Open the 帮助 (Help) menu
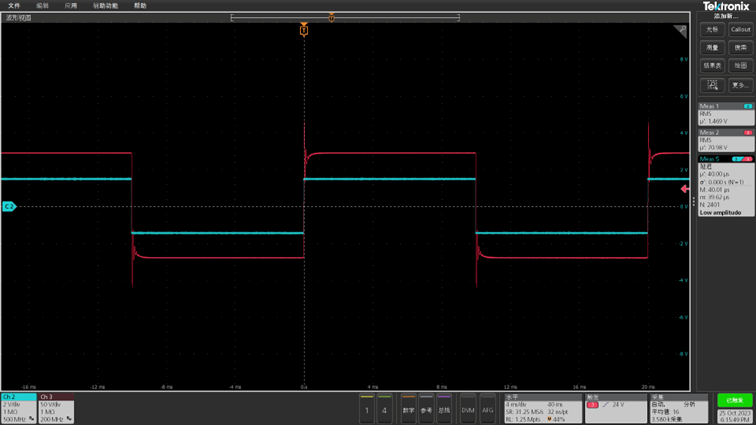The height and width of the screenshot is (425, 756). [x=140, y=6]
